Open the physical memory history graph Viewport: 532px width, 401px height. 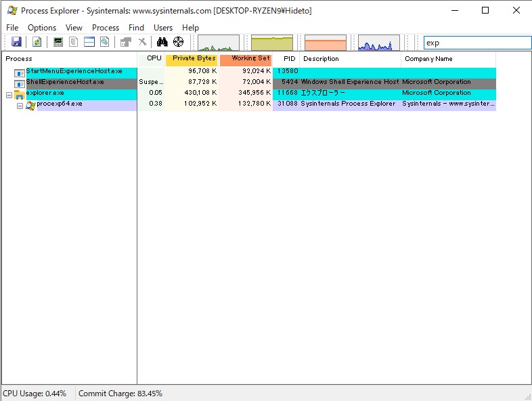326,43
